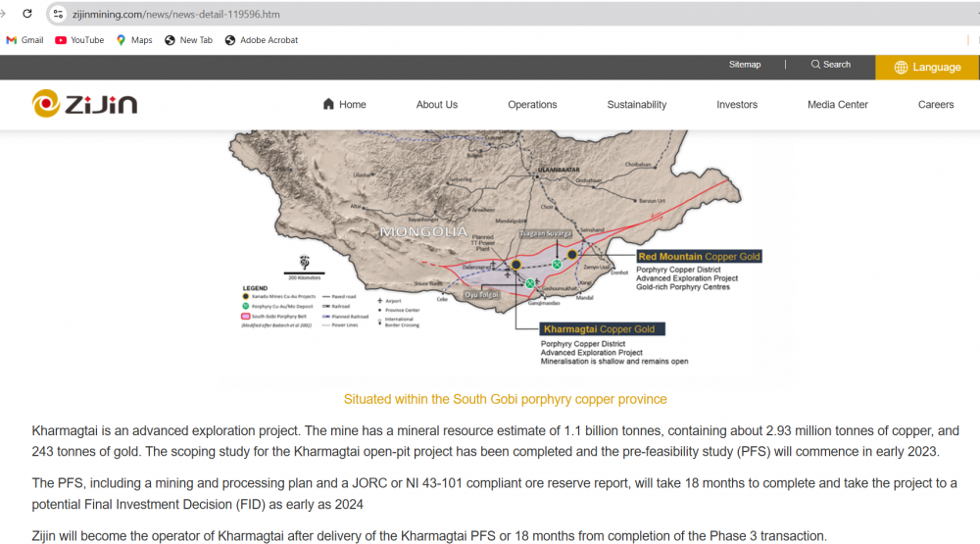Click the paragraph starting 'The PFS, including'
This screenshot has width=980, height=544.
point(494,493)
